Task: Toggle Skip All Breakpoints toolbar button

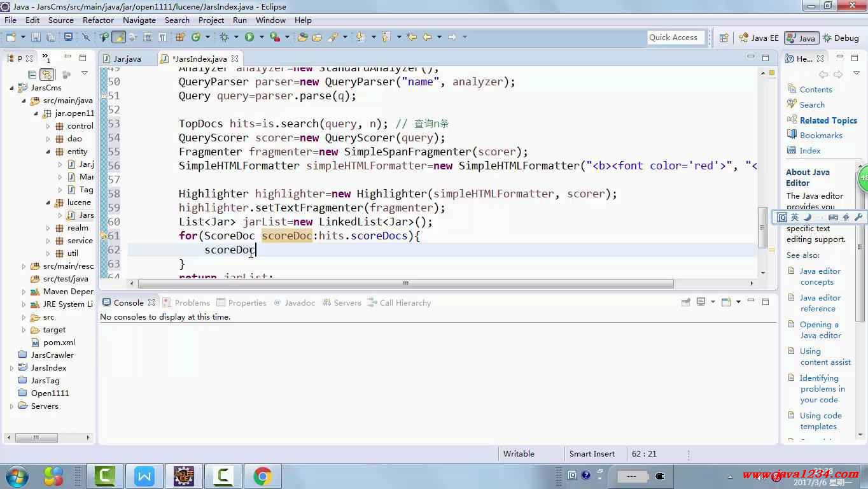Action: coord(85,37)
